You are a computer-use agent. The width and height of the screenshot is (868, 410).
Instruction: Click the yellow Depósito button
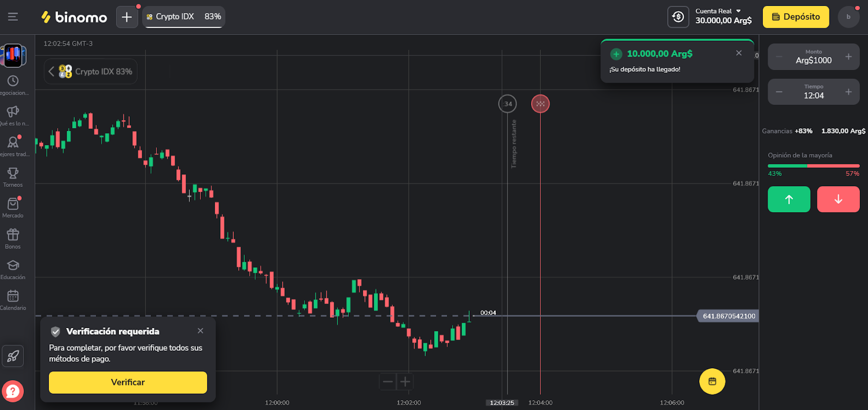click(796, 17)
